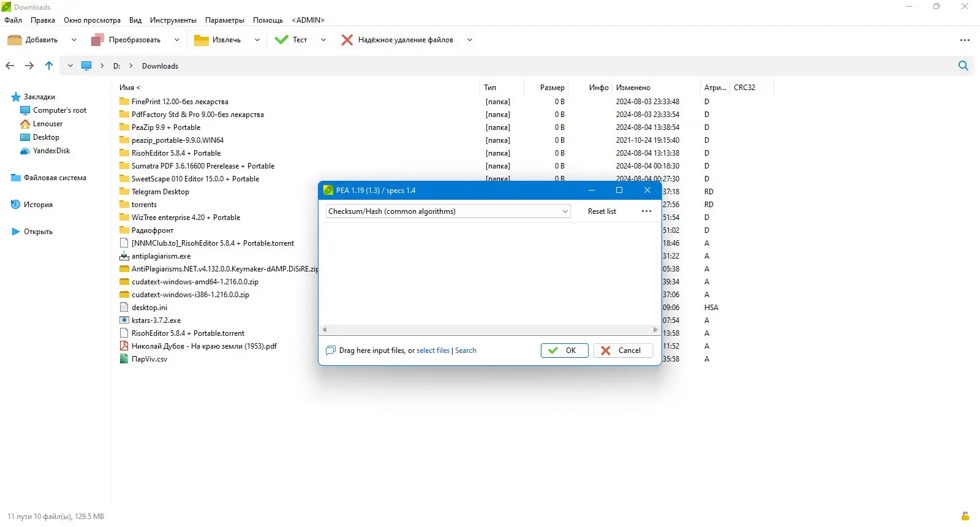Select the cudatext-windows-amd64 zip archive
The height and width of the screenshot is (527, 980).
(195, 282)
